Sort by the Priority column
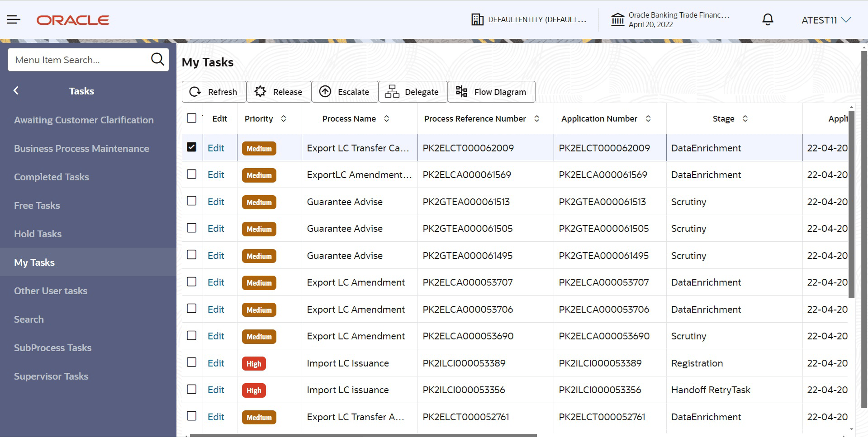Viewport: 868px width, 437px height. coord(284,118)
